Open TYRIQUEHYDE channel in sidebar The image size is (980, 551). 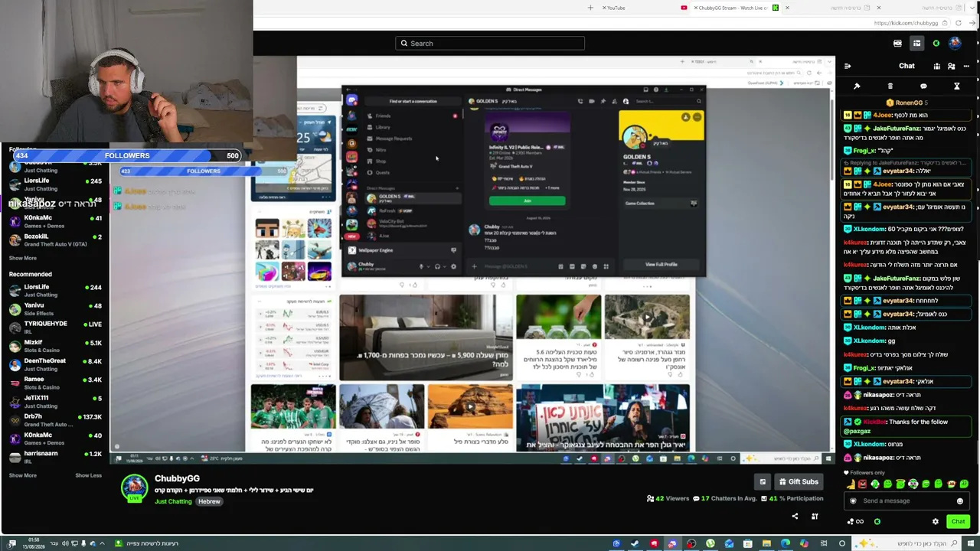(55, 328)
